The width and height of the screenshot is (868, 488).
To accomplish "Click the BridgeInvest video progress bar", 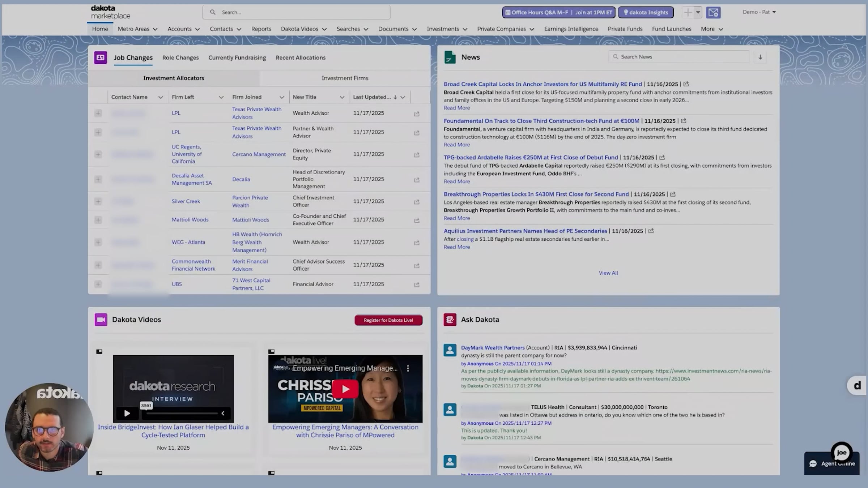I will (x=182, y=413).
